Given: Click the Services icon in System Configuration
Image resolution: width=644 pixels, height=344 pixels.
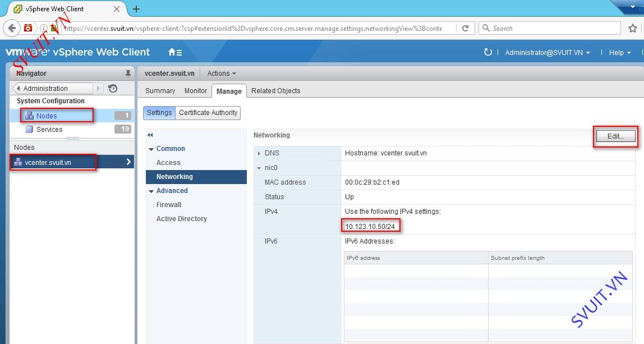Looking at the screenshot, I should [29, 130].
